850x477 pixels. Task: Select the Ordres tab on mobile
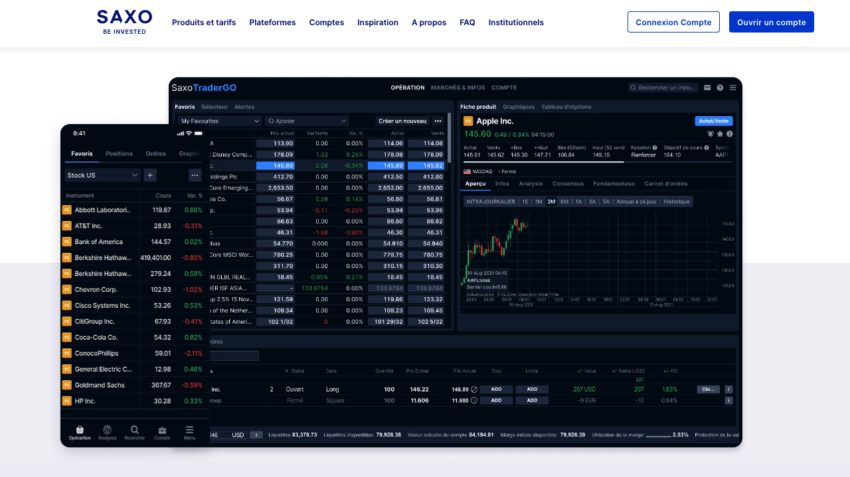[156, 154]
